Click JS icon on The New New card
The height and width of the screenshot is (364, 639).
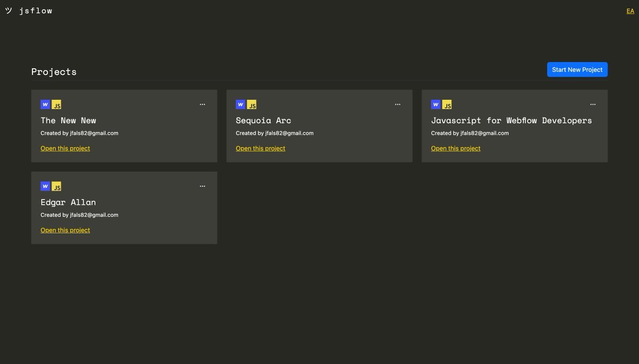56,105
